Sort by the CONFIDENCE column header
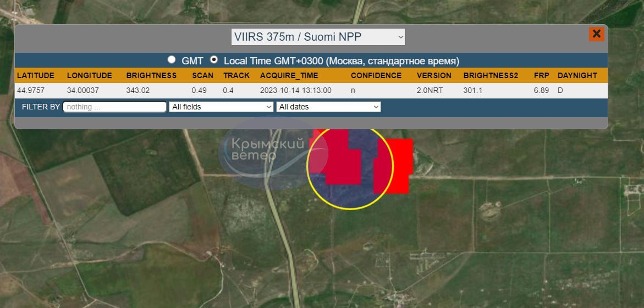This screenshot has height=308, width=644. (x=376, y=75)
